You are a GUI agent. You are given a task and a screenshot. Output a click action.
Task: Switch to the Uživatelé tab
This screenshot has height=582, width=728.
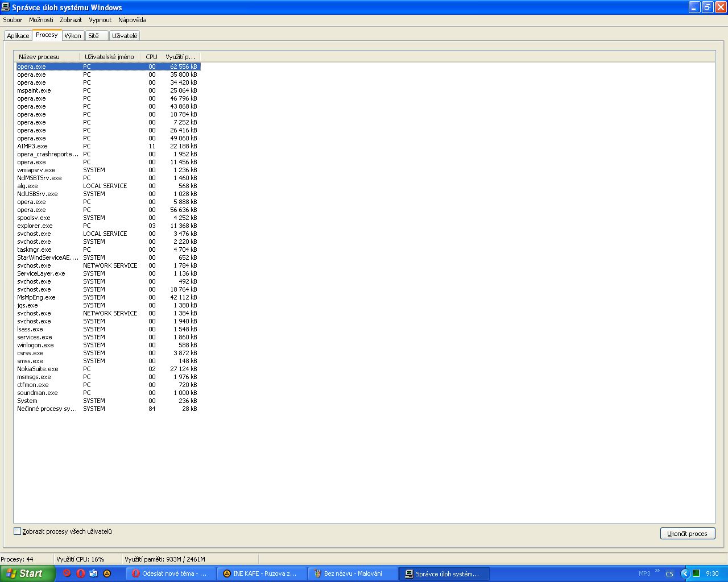[x=125, y=36]
